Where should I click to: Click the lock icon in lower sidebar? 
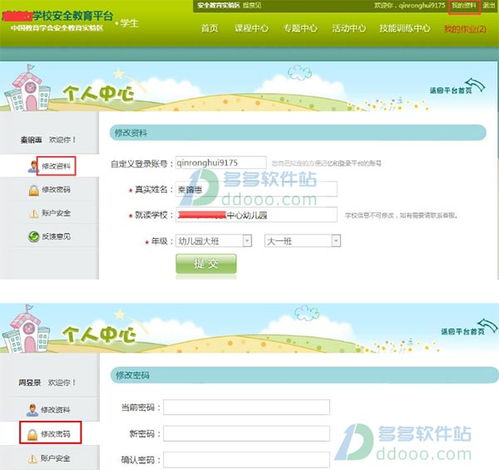(x=32, y=434)
